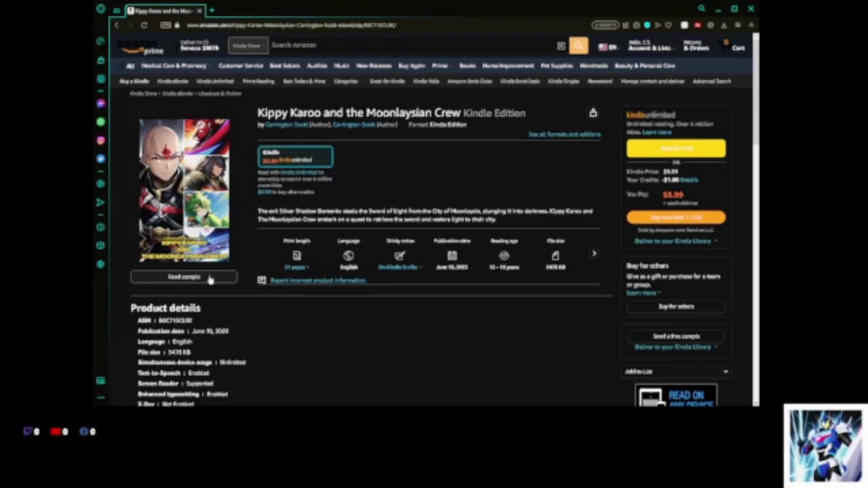Image resolution: width=868 pixels, height=488 pixels.
Task: Expand the pages link under Print length
Action: [x=296, y=268]
